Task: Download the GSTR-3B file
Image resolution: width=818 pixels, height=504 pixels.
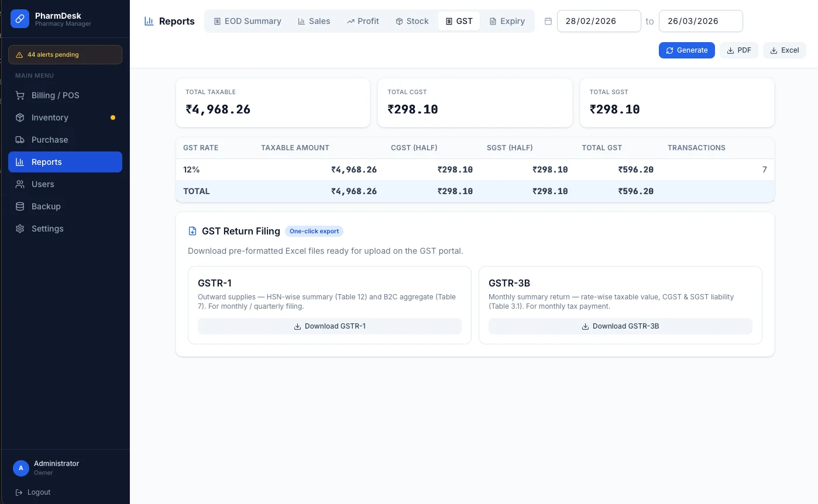Action: coord(620,326)
